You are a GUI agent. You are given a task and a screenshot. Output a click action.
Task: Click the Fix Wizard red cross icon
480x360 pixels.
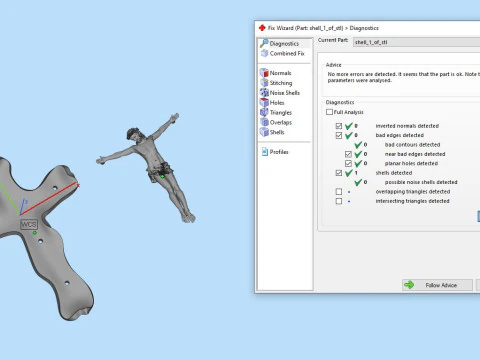tap(262, 28)
